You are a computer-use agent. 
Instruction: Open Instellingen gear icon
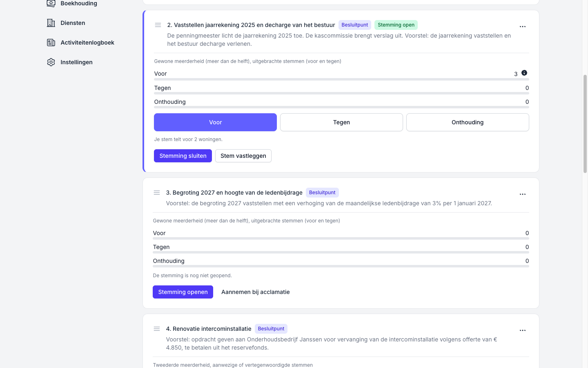click(51, 62)
